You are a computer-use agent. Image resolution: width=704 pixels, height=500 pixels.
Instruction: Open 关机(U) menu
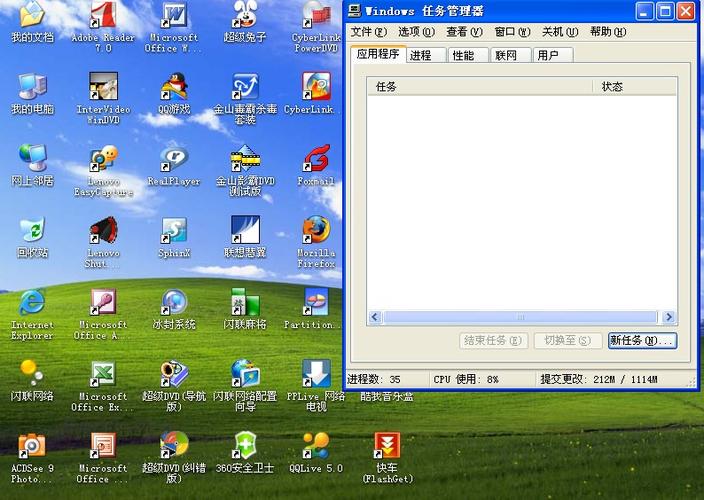[x=560, y=32]
